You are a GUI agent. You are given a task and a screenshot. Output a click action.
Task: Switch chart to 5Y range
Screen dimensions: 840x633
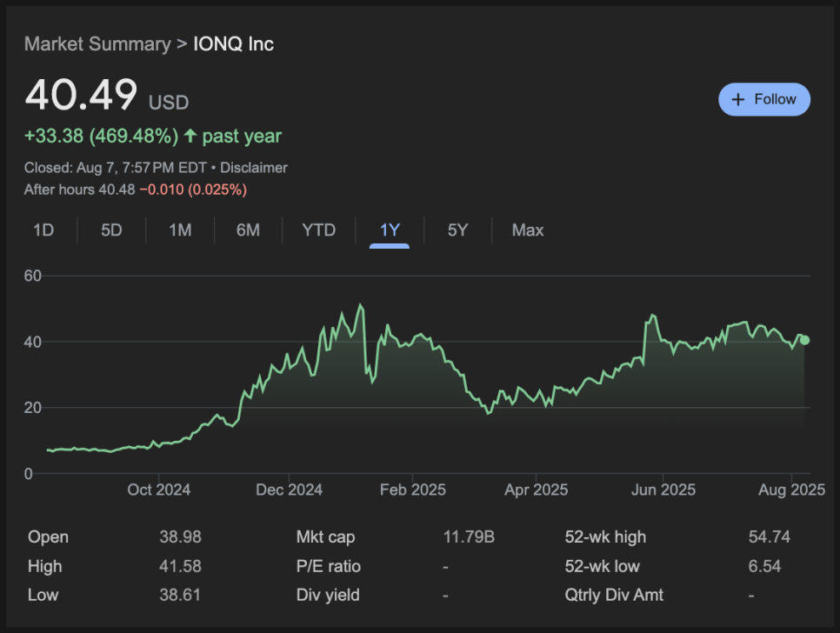(x=457, y=230)
